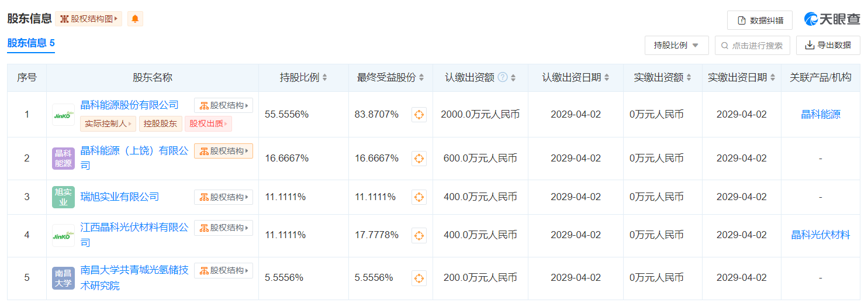Sort by 最终受益股份 column header
Screen dimensions: 868x306
[390, 77]
